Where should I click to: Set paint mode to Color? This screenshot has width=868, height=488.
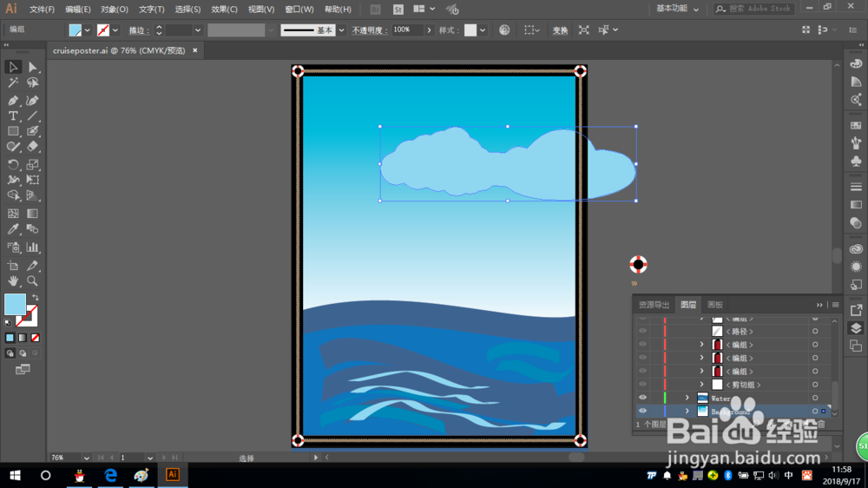(x=10, y=338)
